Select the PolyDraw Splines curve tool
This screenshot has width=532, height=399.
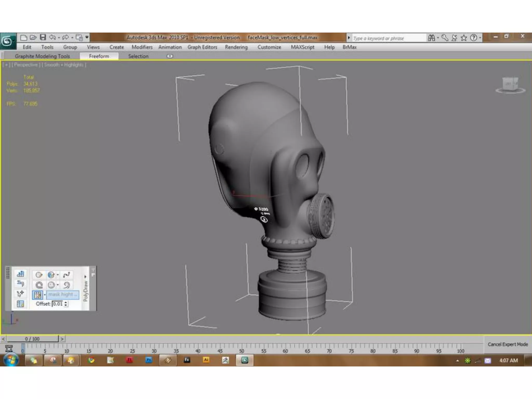coord(66,275)
